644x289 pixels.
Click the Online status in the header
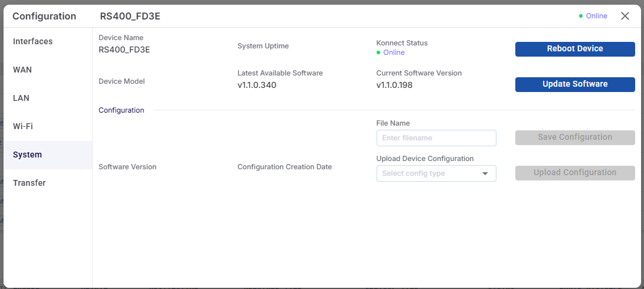[x=596, y=16]
